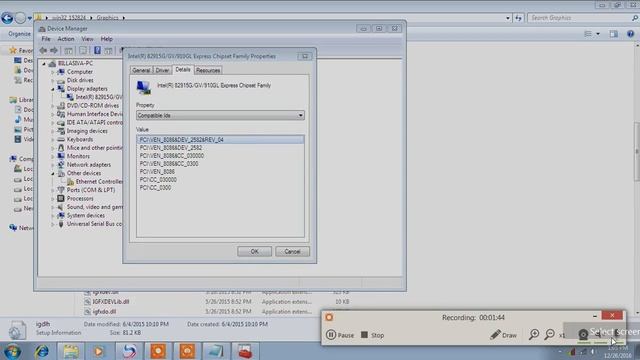Click the Forward arrow in Device Manager toolbar
The height and width of the screenshot is (360, 640).
[54, 50]
